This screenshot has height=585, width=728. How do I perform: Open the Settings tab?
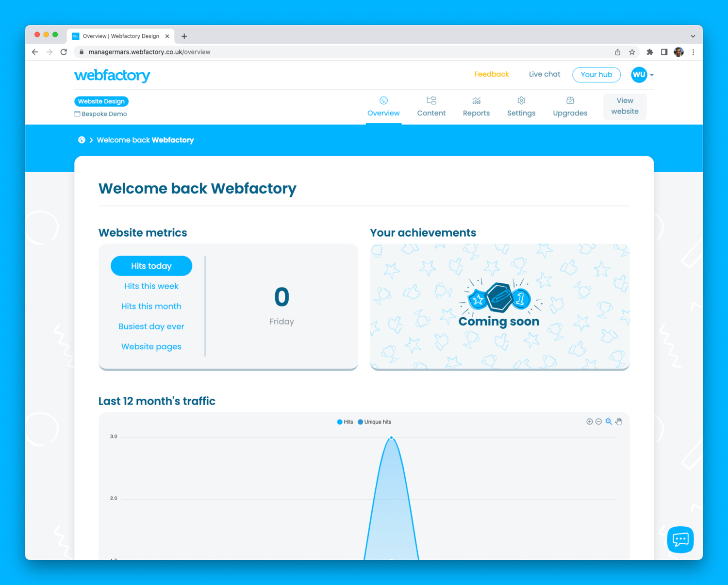point(521,107)
